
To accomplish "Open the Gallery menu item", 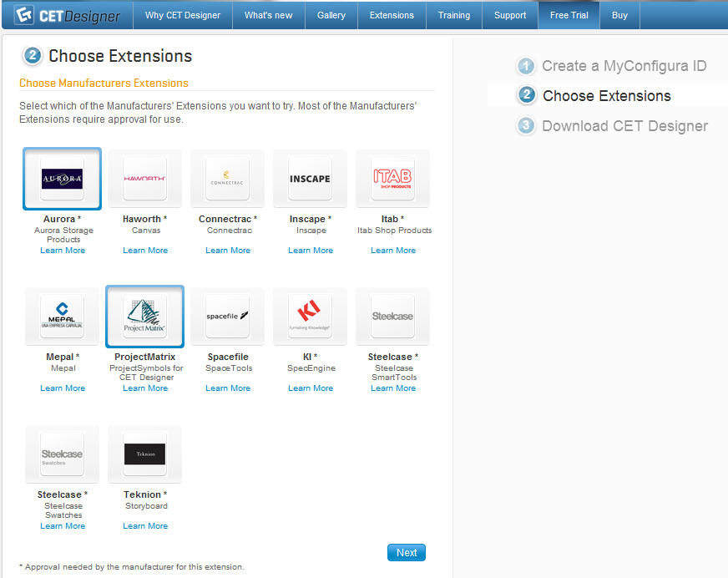I will tap(331, 15).
